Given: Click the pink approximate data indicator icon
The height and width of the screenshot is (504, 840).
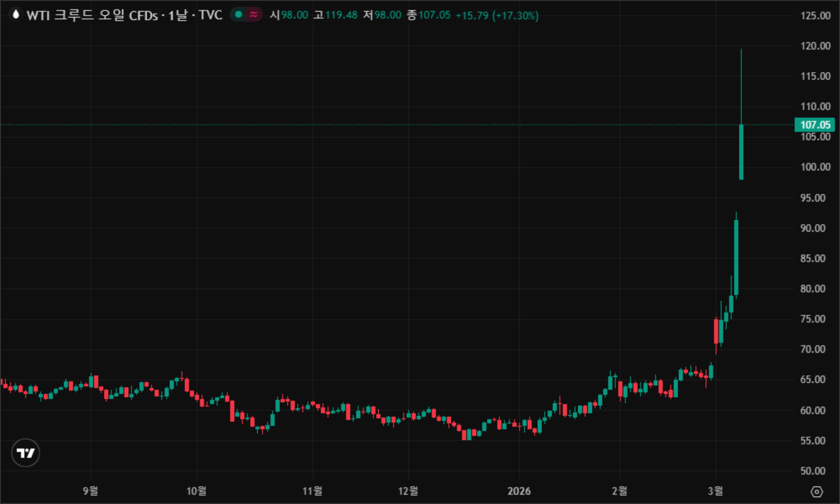Looking at the screenshot, I should point(254,15).
